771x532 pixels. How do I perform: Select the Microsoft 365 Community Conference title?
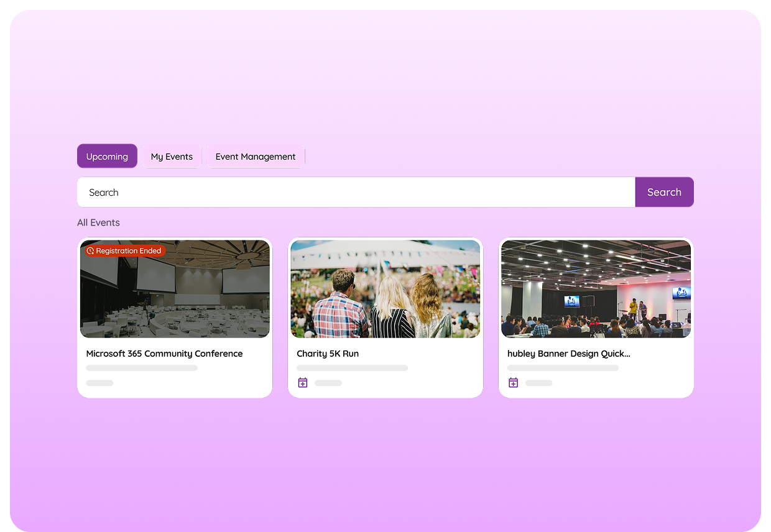coord(164,354)
